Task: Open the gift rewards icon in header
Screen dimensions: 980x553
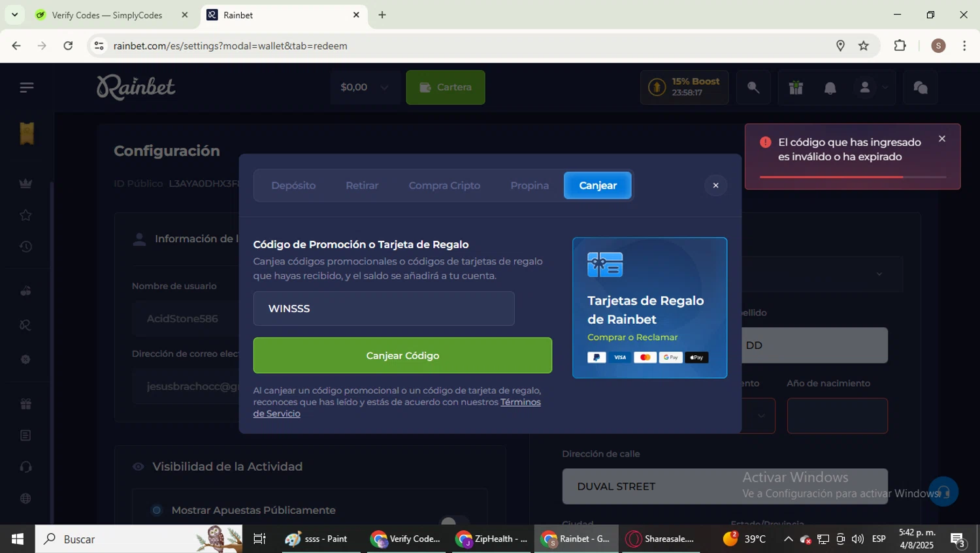Action: pos(796,87)
